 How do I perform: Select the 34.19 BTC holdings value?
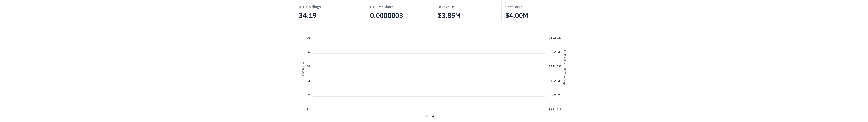click(x=307, y=15)
